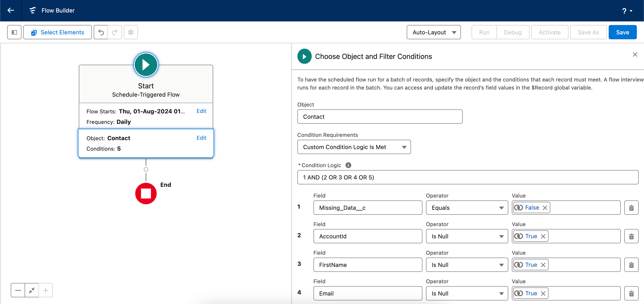Zoom out the canvas with minus button

(x=18, y=290)
